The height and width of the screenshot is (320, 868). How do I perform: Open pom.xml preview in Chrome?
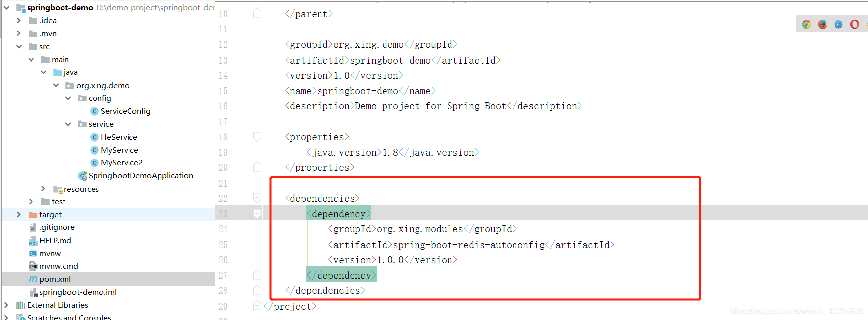[806, 24]
